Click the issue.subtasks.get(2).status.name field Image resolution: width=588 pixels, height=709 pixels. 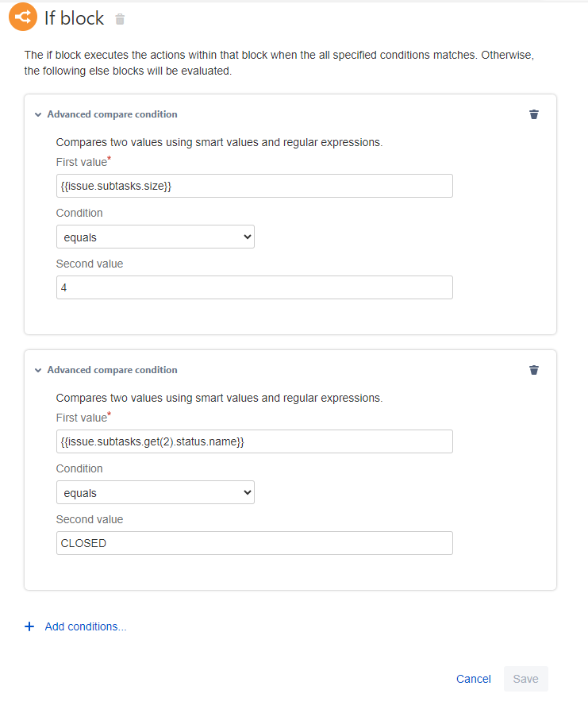click(255, 441)
